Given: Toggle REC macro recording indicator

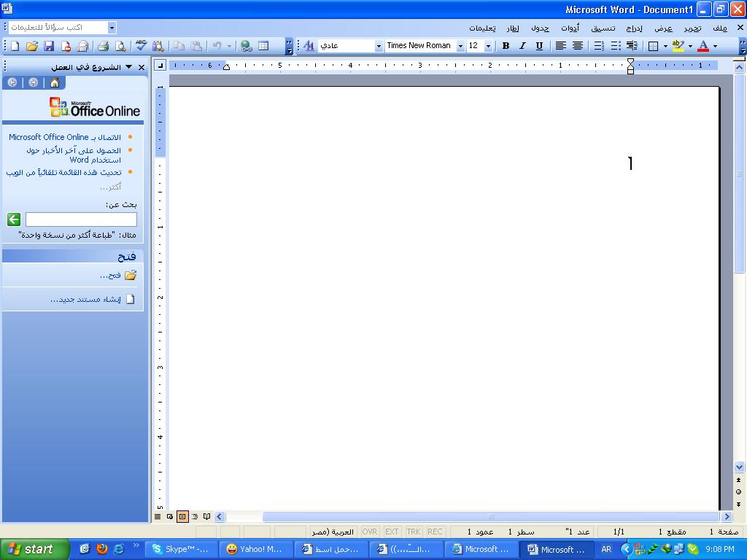Looking at the screenshot, I should (435, 532).
